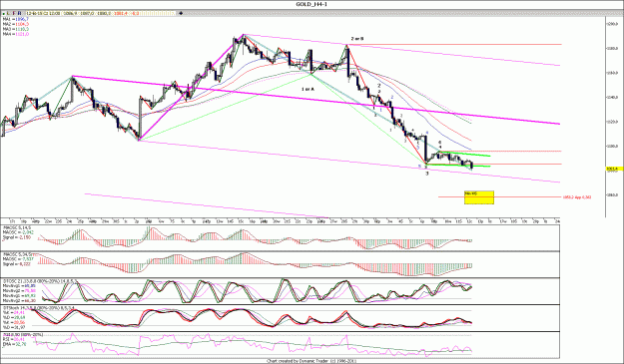Select the MA1 moving average legend
The height and width of the screenshot is (364, 624).
16,19
